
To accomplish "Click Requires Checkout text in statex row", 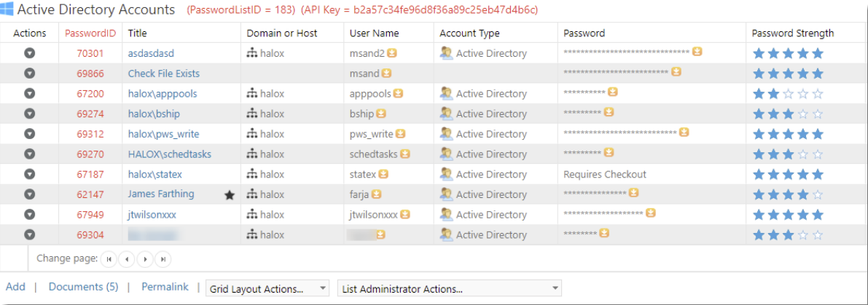I will [605, 175].
